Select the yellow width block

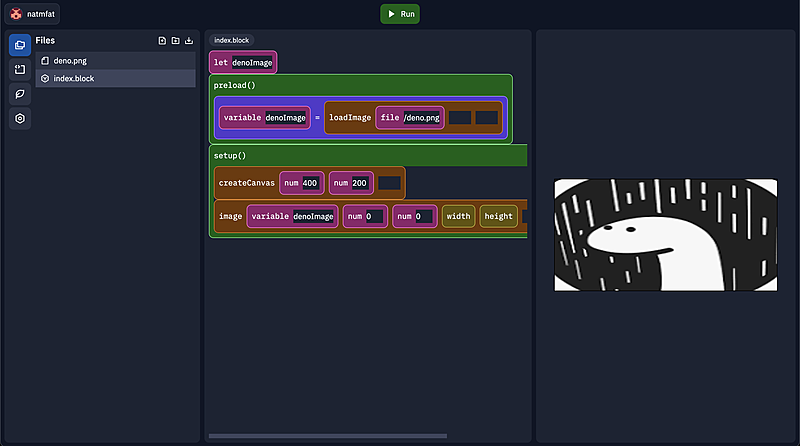point(458,216)
